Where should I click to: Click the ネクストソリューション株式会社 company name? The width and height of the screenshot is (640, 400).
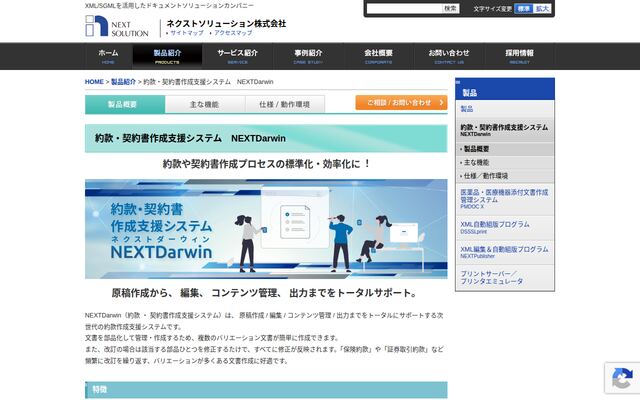[x=226, y=23]
